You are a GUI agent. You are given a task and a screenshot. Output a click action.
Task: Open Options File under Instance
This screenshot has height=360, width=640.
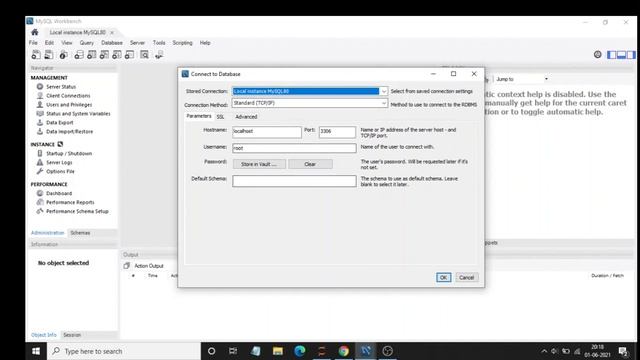[x=60, y=171]
